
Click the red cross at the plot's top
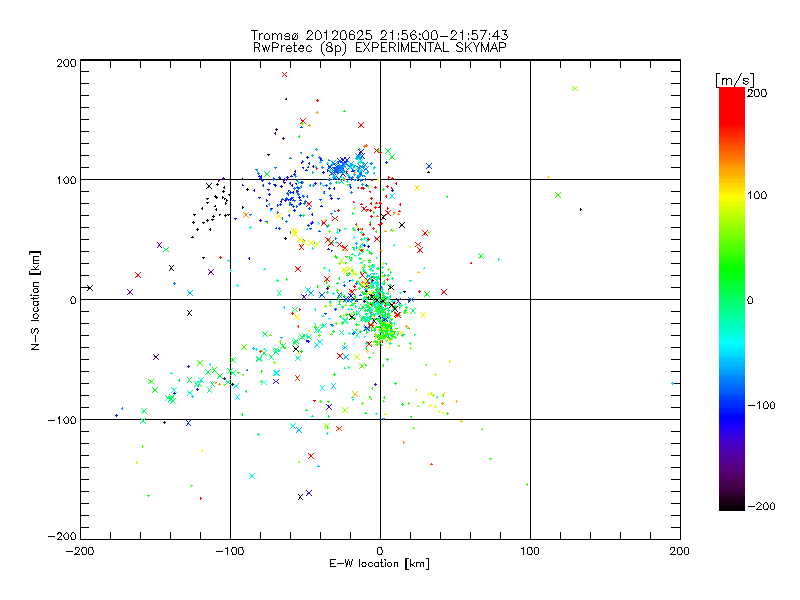point(284,74)
